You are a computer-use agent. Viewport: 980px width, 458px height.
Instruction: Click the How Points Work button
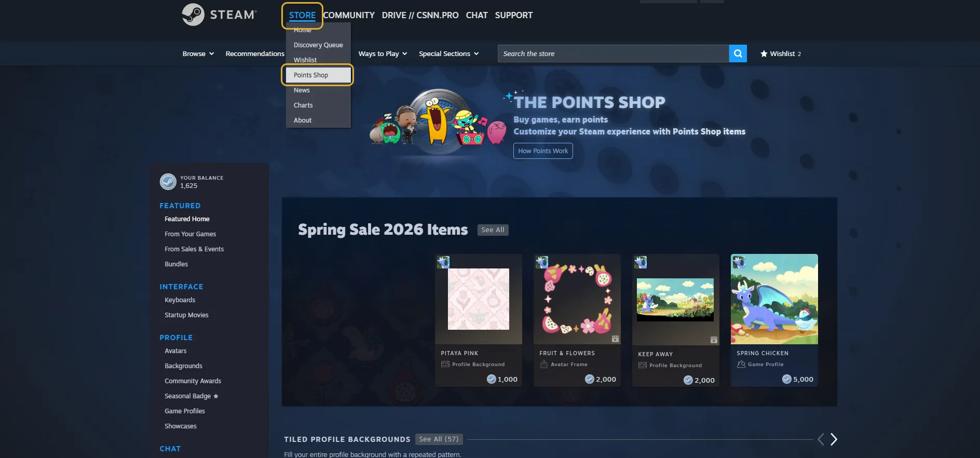[x=543, y=151]
